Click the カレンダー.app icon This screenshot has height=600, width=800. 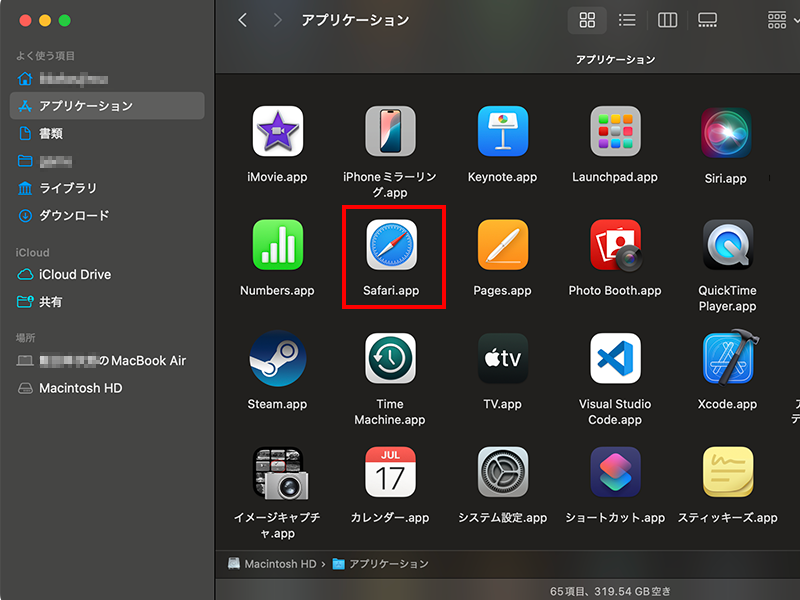(390, 472)
